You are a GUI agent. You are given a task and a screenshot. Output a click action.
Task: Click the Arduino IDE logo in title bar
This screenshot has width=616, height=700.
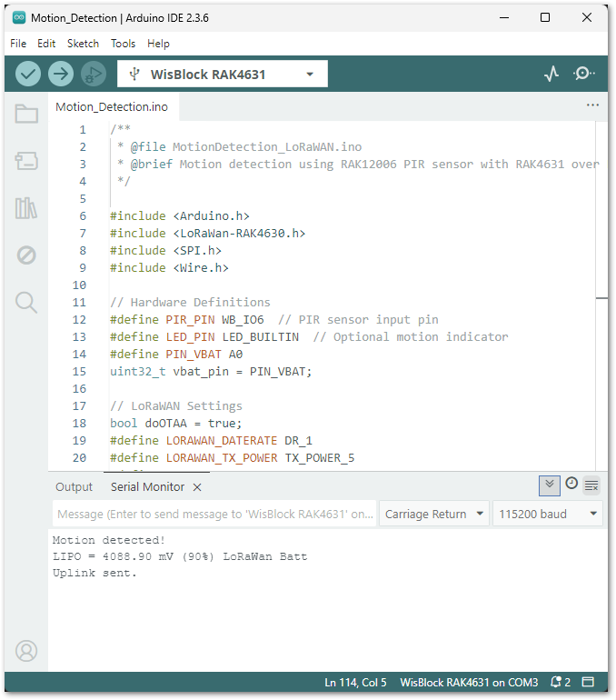[19, 18]
